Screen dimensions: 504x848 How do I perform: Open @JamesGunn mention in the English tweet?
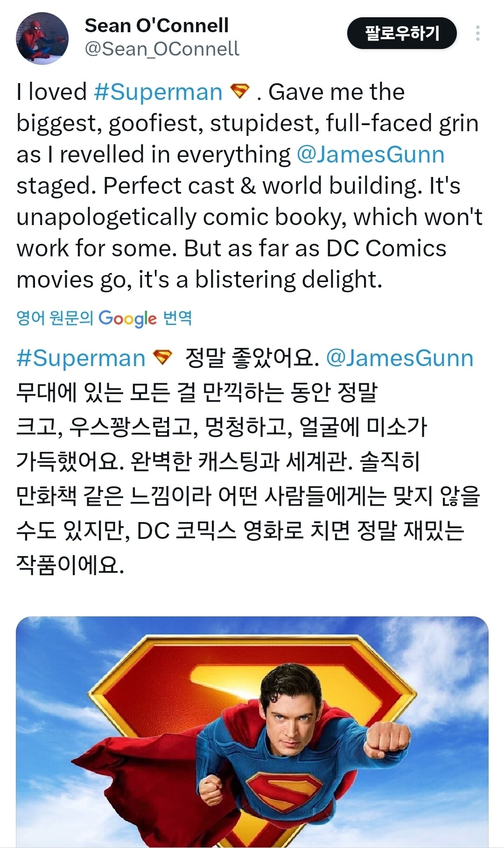coord(371,155)
